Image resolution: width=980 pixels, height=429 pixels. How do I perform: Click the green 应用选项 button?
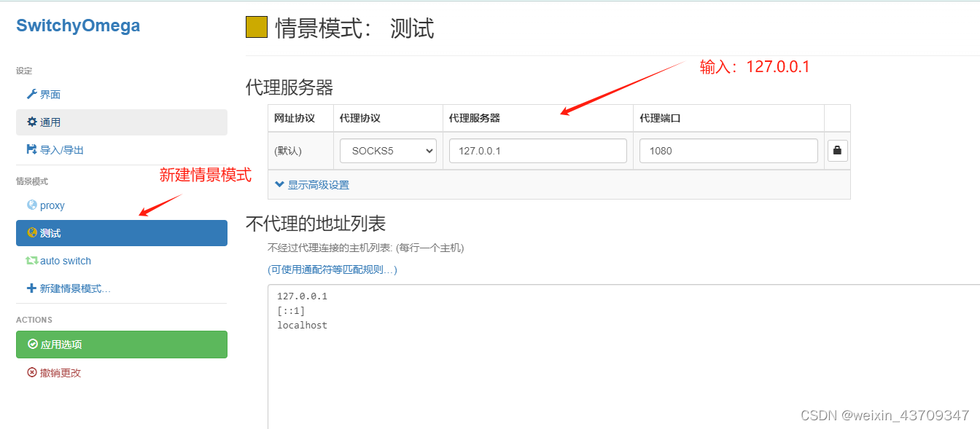(122, 345)
